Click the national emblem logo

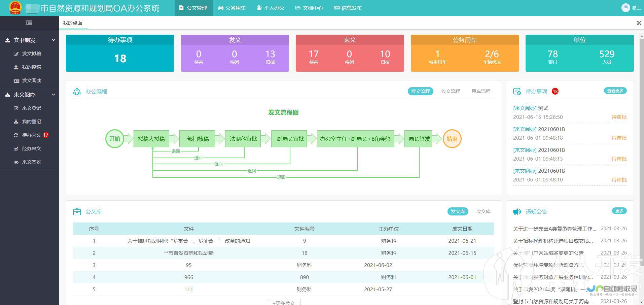point(15,8)
